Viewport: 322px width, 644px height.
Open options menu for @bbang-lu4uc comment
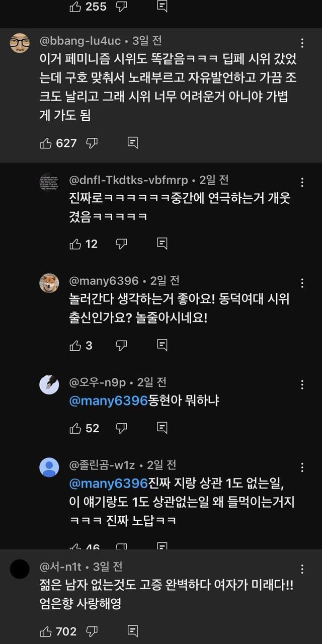click(x=302, y=43)
